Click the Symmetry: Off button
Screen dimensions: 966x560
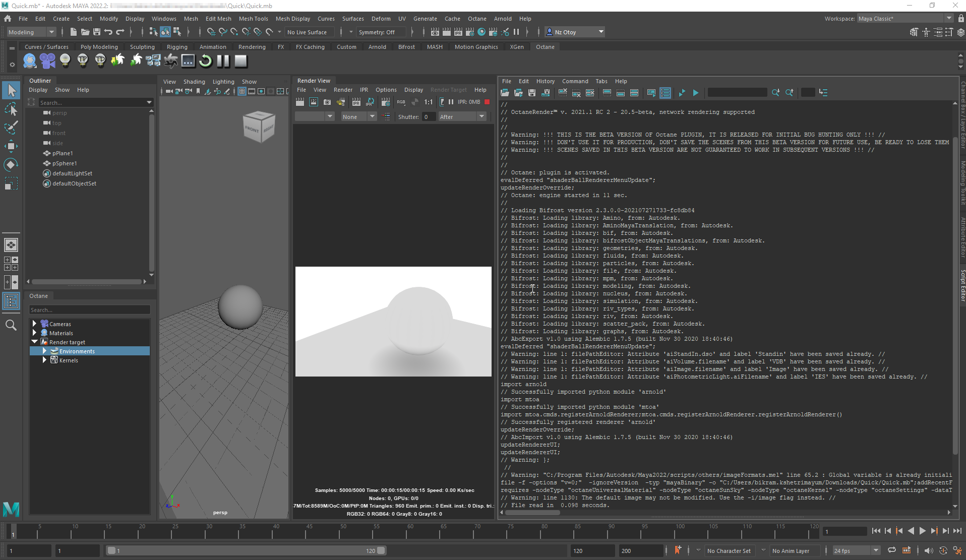[381, 32]
